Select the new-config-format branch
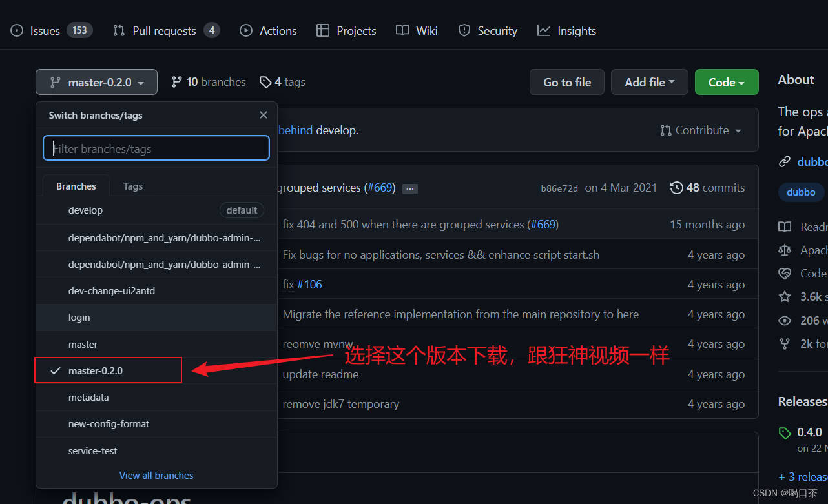This screenshot has height=504, width=828. pyautogui.click(x=156, y=424)
